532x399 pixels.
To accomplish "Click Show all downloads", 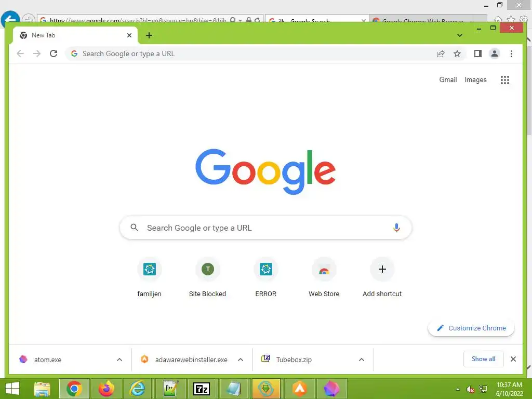I will tap(484, 359).
